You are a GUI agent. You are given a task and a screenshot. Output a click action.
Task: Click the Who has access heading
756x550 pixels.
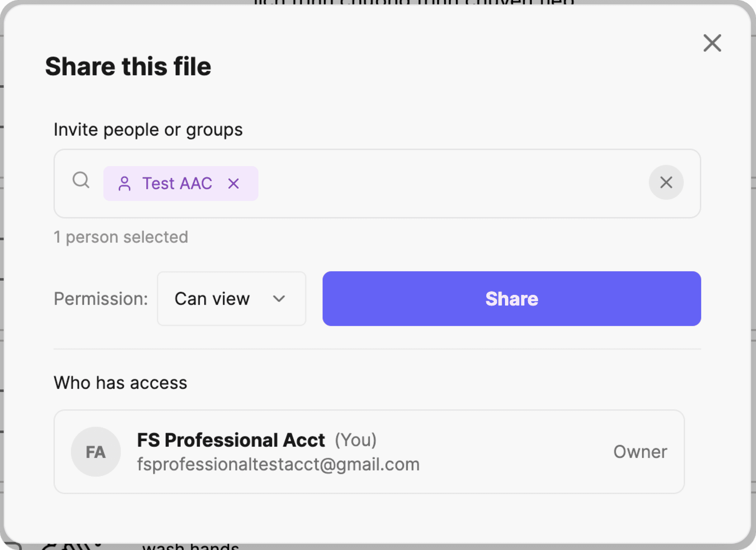pyautogui.click(x=120, y=383)
